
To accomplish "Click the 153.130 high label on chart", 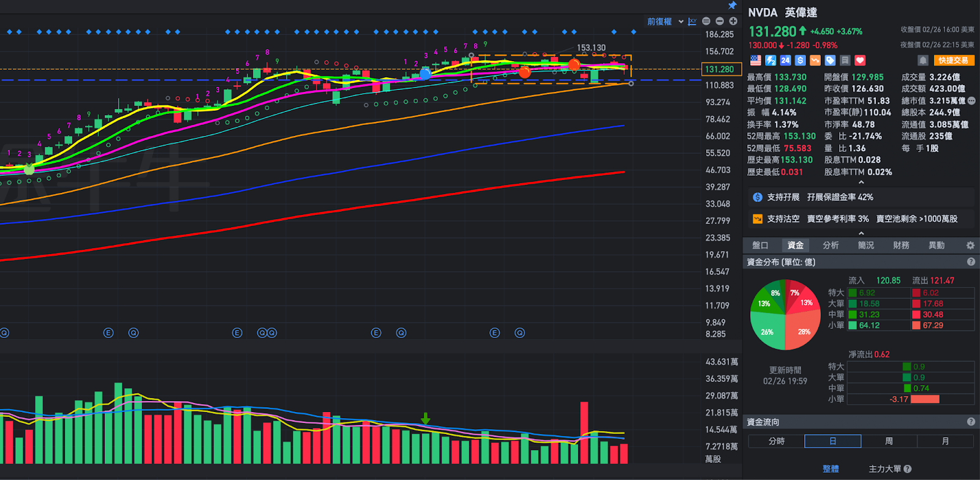I will coord(591,48).
